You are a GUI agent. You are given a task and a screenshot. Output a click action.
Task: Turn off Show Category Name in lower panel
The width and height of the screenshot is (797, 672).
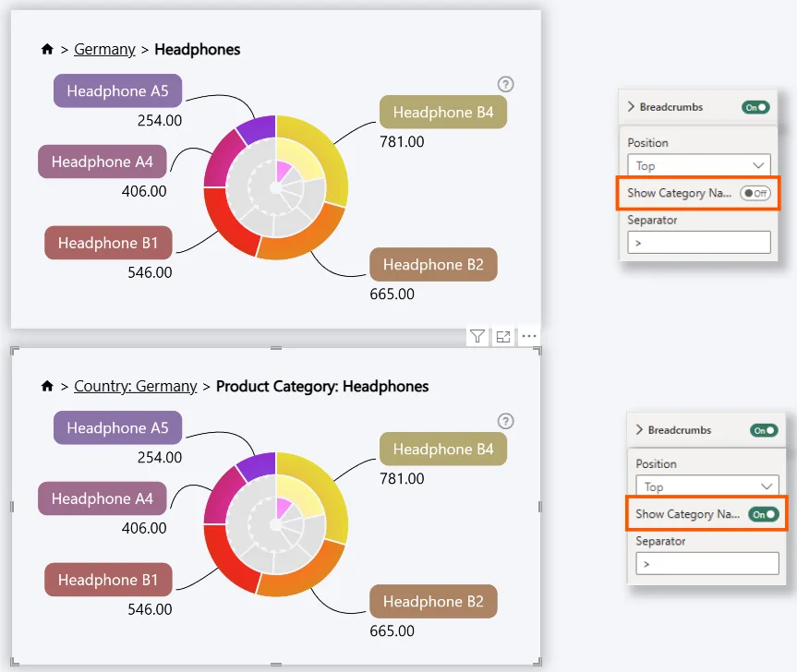point(763,514)
